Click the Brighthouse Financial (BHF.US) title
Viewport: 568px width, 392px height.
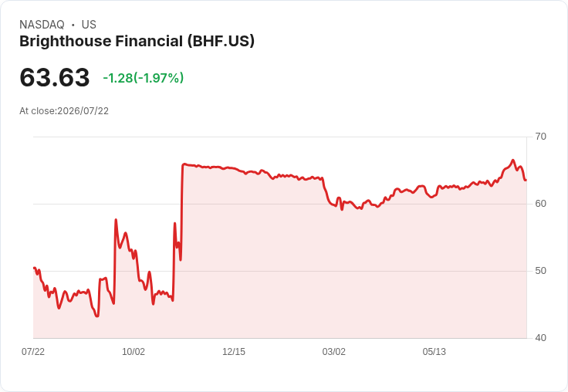[x=137, y=42]
